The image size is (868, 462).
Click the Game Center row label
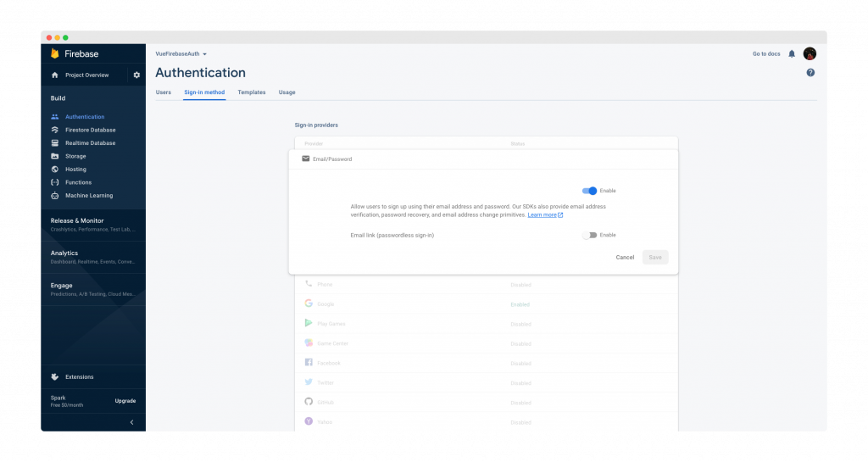pos(332,343)
